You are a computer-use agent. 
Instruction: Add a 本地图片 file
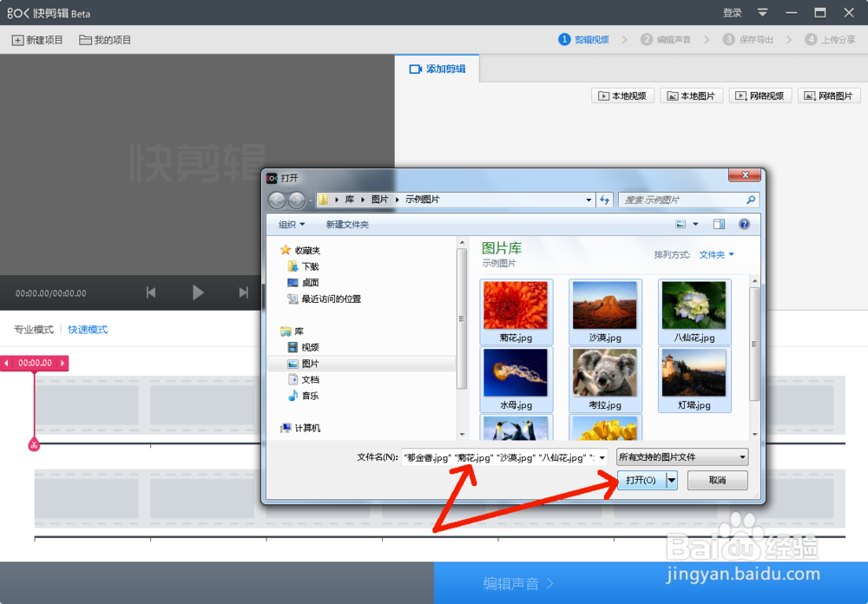tap(692, 95)
